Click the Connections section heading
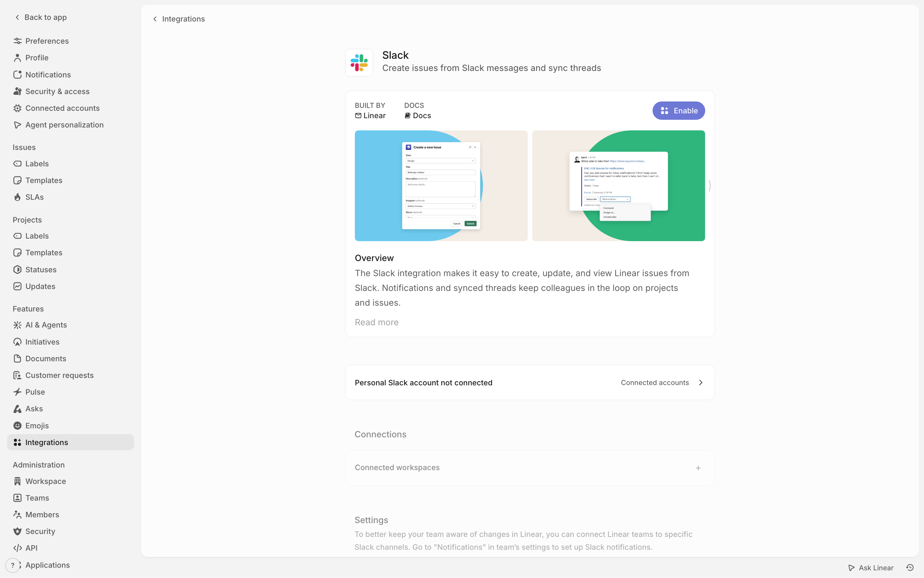Screen dimensions: 924x578 point(380,434)
